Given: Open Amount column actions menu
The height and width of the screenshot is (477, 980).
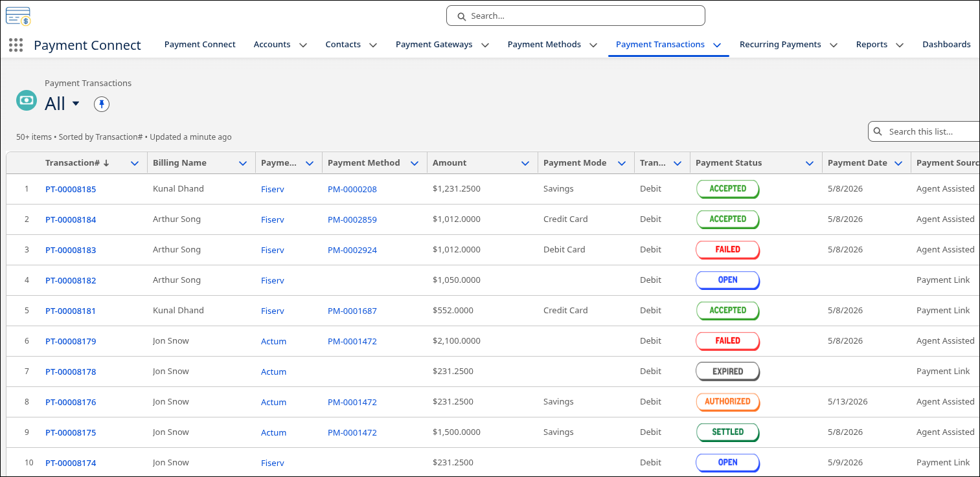Looking at the screenshot, I should (525, 164).
